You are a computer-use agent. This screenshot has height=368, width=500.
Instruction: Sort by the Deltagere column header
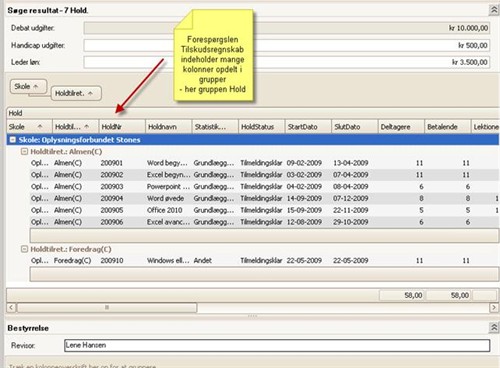(x=401, y=127)
